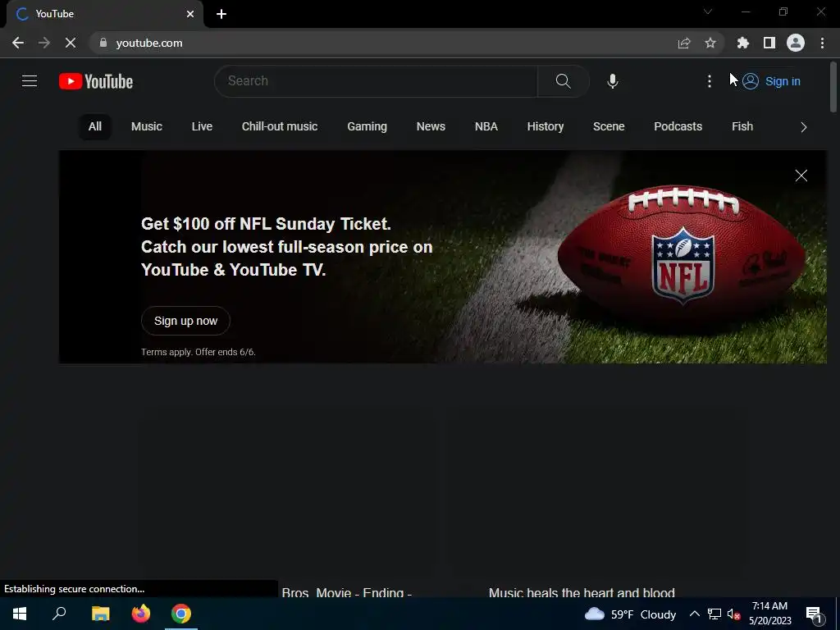Image resolution: width=840 pixels, height=630 pixels.
Task: Open Chrome three-dot menu
Action: 822,43
